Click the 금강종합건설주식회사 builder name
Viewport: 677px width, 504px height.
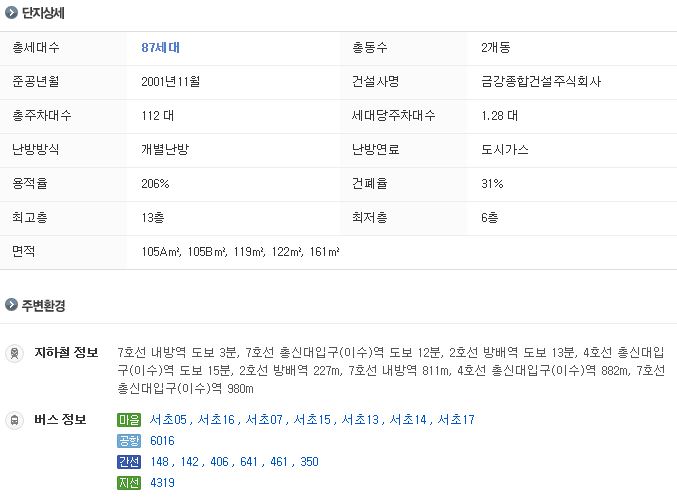point(541,81)
